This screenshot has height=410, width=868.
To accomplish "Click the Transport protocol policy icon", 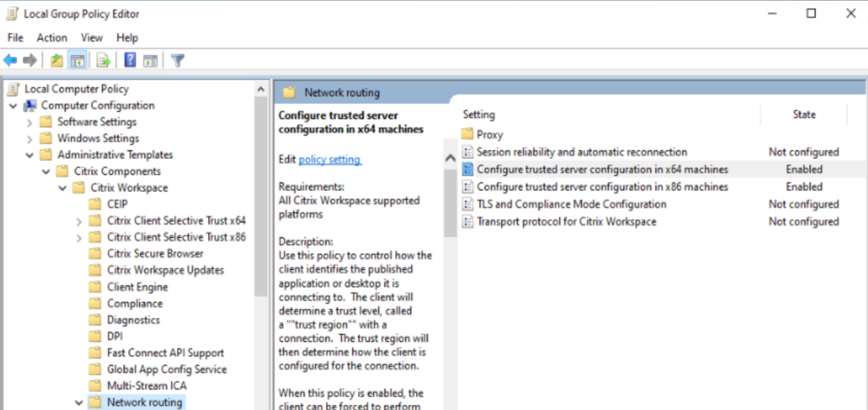I will tap(468, 222).
